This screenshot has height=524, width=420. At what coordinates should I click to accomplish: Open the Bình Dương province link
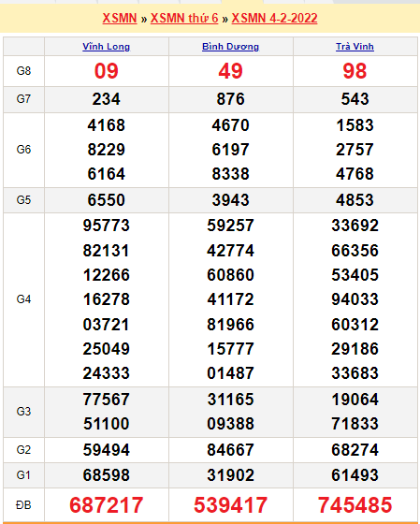tap(230, 47)
